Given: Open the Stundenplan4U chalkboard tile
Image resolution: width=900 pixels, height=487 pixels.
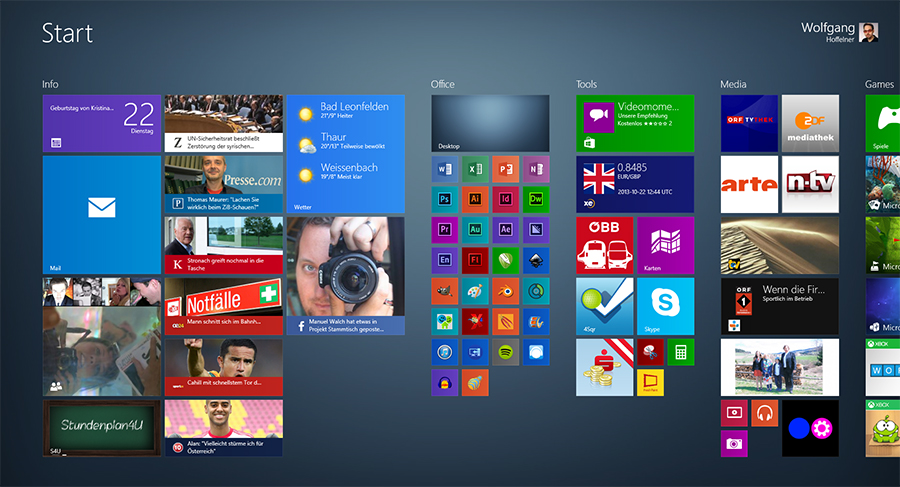Looking at the screenshot, I should coord(102,428).
